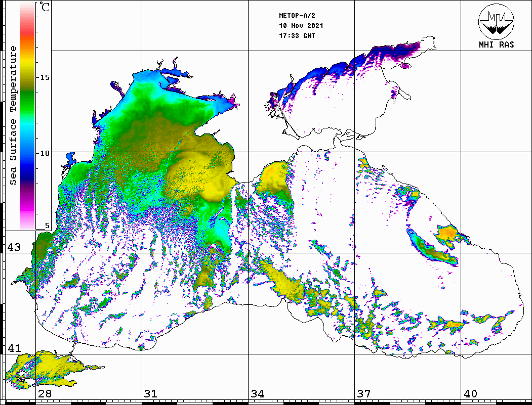Click the MHI RAS logo emblem

(x=496, y=21)
